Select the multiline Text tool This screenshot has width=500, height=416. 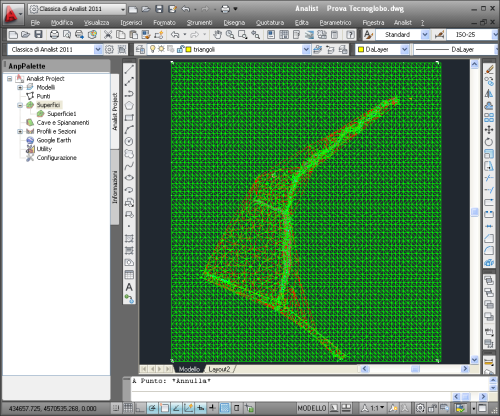129,287
